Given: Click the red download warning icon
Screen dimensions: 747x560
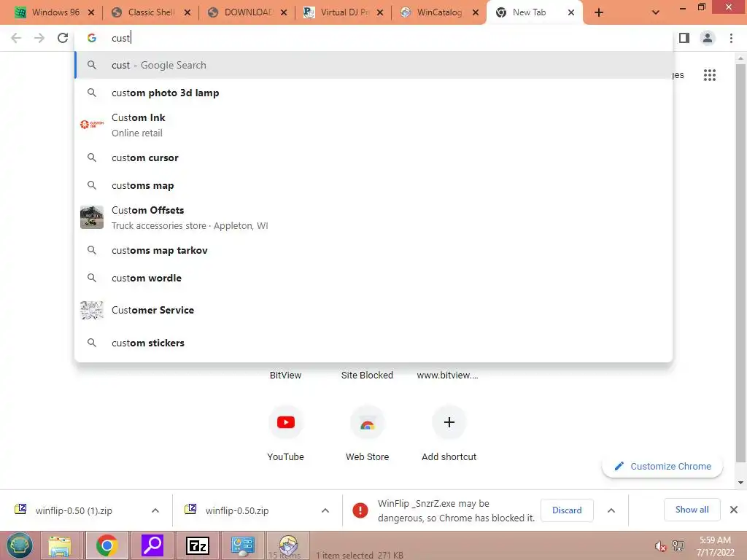Looking at the screenshot, I should click(360, 510).
